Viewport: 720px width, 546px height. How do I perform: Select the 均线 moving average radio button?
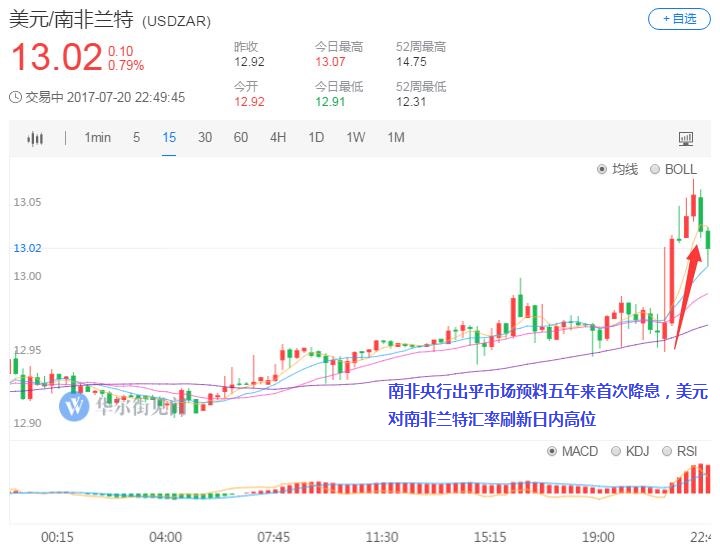pyautogui.click(x=602, y=170)
